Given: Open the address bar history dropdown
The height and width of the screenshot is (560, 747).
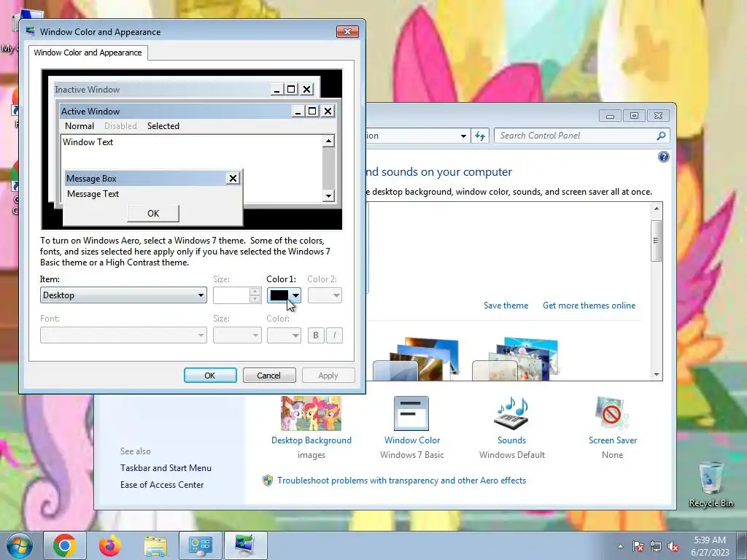Looking at the screenshot, I should [x=463, y=136].
